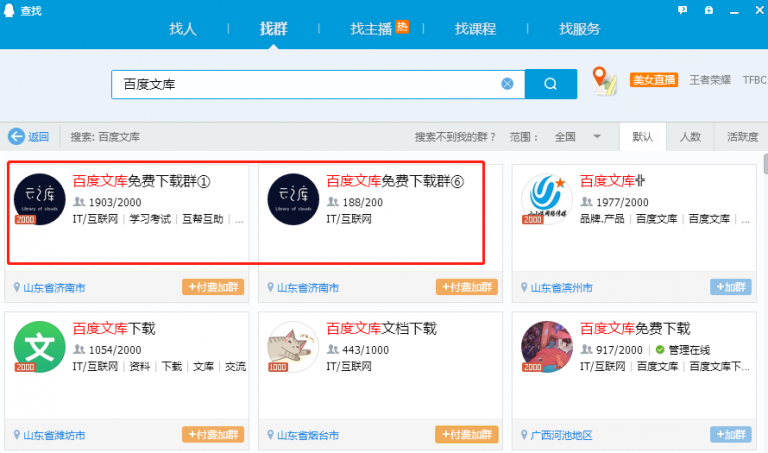Click 付费加群 for 百度文库免费下载群①
This screenshot has height=453, width=768.
coord(212,287)
